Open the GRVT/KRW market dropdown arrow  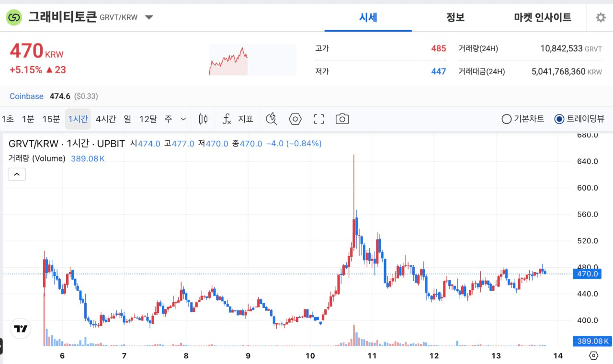[149, 18]
